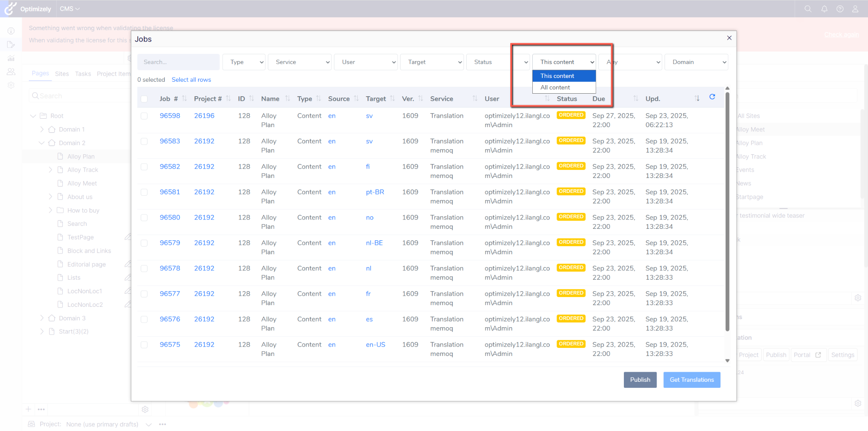Check the row for job 96580
Viewport: 868px width, 431px height.
(144, 218)
